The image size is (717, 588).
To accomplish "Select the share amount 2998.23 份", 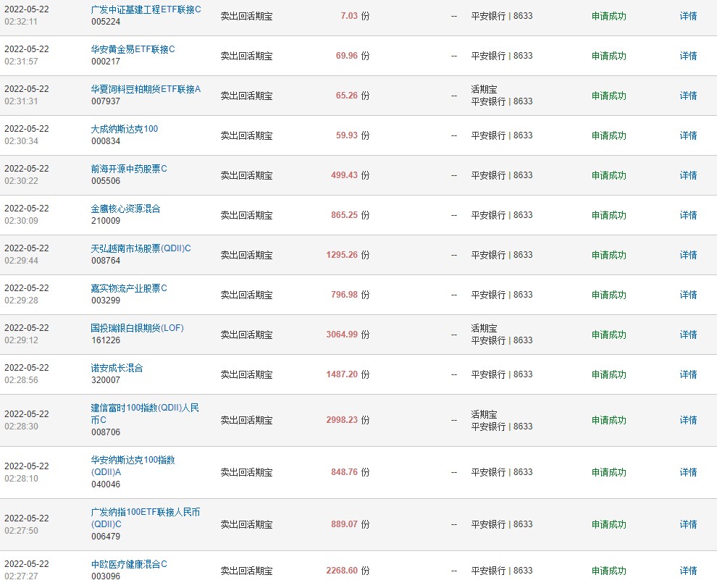I will [x=348, y=420].
